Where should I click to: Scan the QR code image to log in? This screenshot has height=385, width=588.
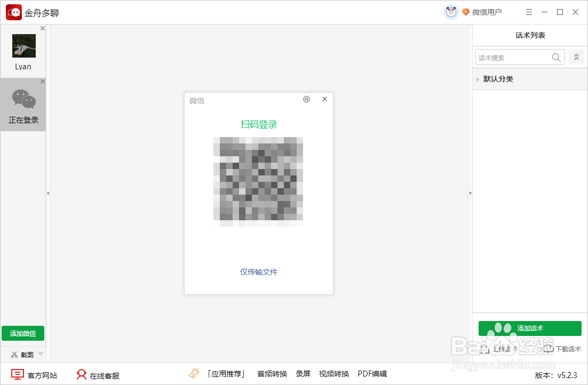point(258,181)
